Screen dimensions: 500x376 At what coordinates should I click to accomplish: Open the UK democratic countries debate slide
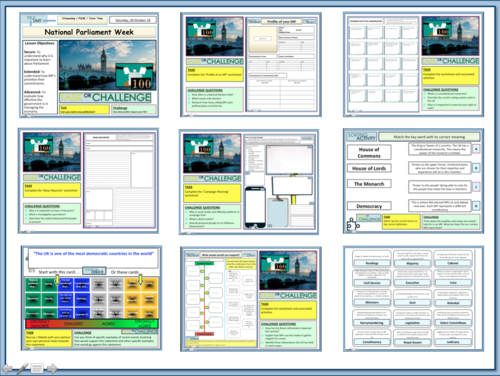(91, 298)
